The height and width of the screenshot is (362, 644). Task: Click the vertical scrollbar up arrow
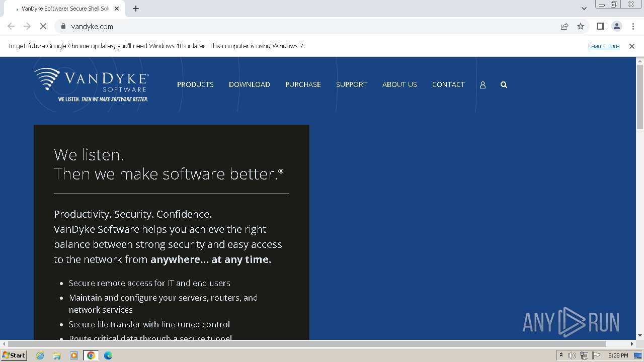[640, 61]
